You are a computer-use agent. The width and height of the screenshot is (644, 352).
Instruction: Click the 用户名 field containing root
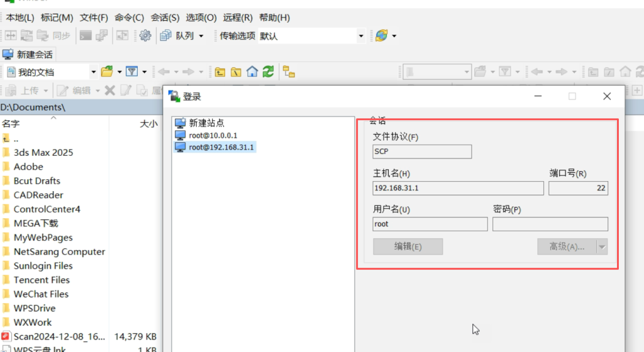coord(430,224)
